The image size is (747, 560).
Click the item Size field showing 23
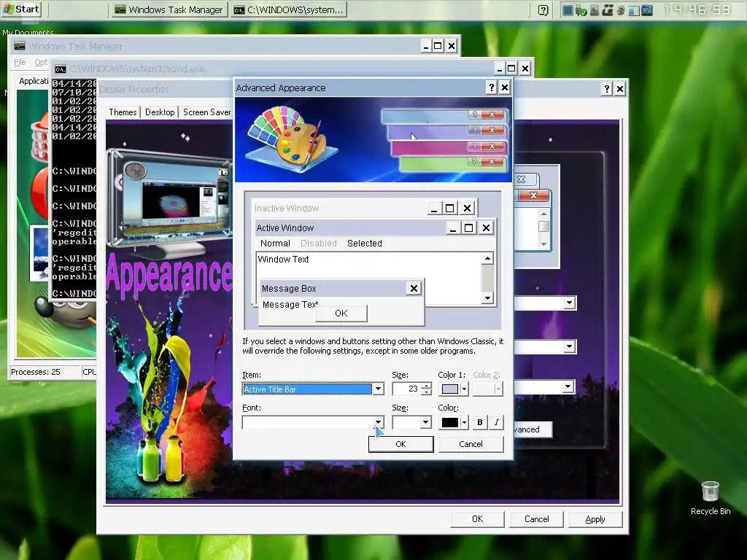tap(406, 389)
